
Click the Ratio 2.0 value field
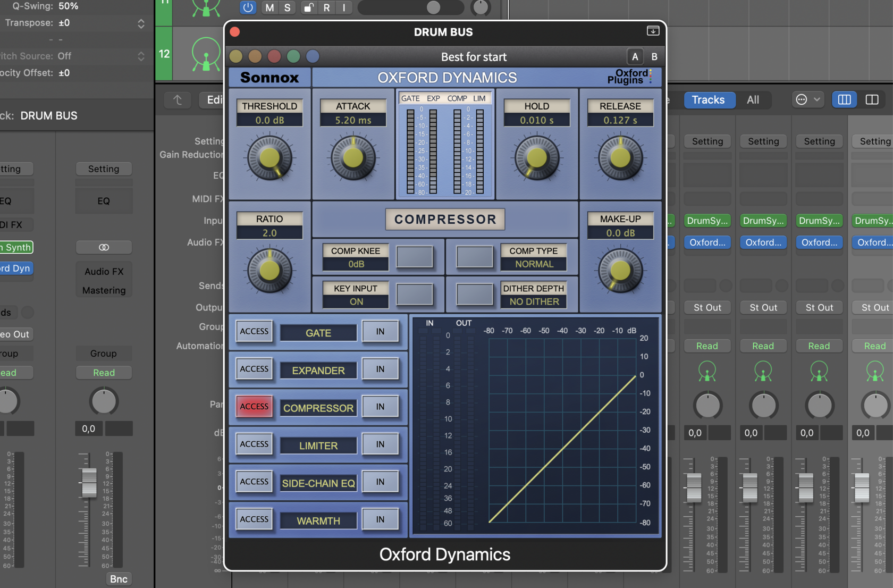(269, 232)
